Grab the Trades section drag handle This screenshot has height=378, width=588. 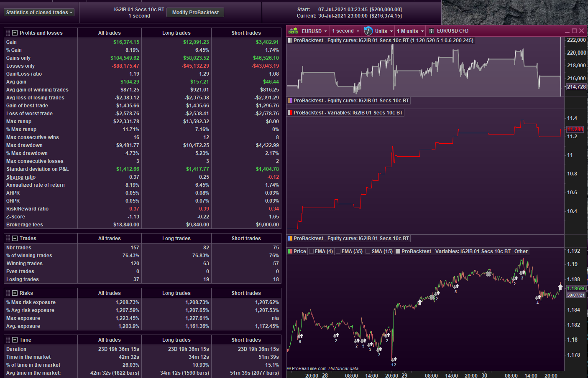[8, 238]
